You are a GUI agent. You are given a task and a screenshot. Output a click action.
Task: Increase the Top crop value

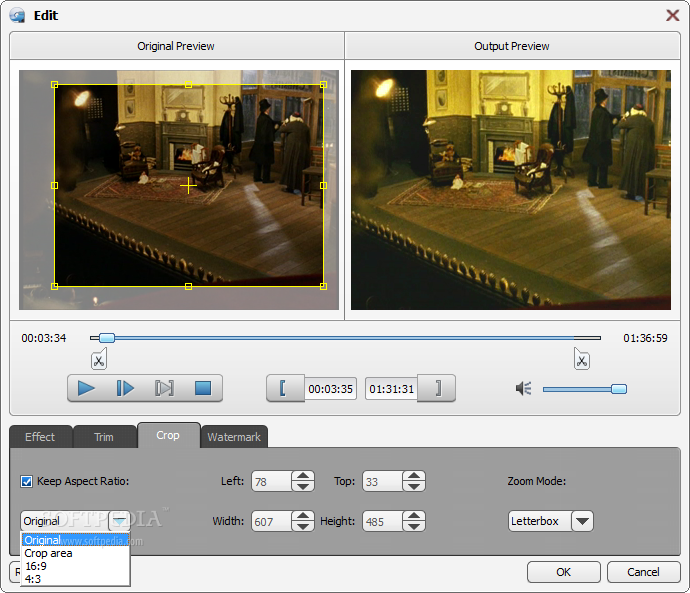tap(414, 476)
